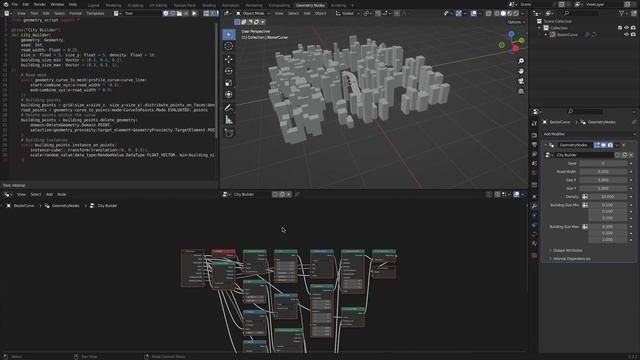
Task: Select the Move tool in viewport toolbar
Action: [229, 59]
